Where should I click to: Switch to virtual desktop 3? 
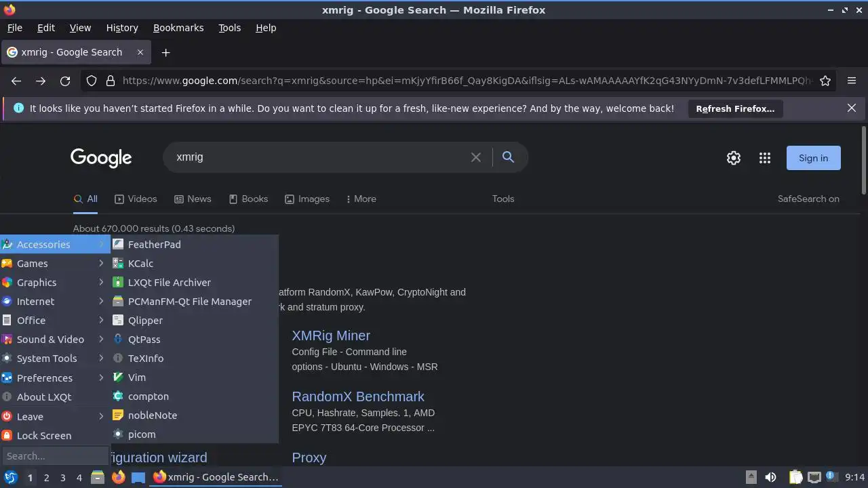point(62,478)
